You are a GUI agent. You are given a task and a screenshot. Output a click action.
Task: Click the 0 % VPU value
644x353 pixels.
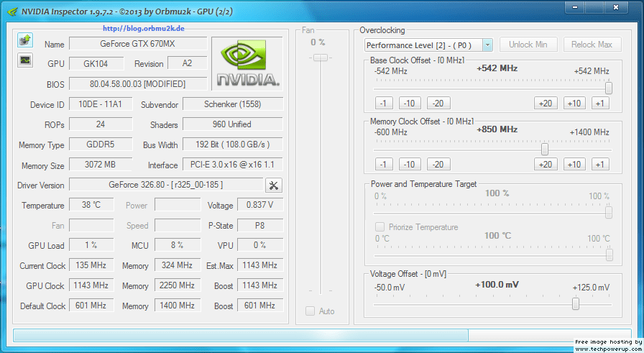tap(260, 245)
